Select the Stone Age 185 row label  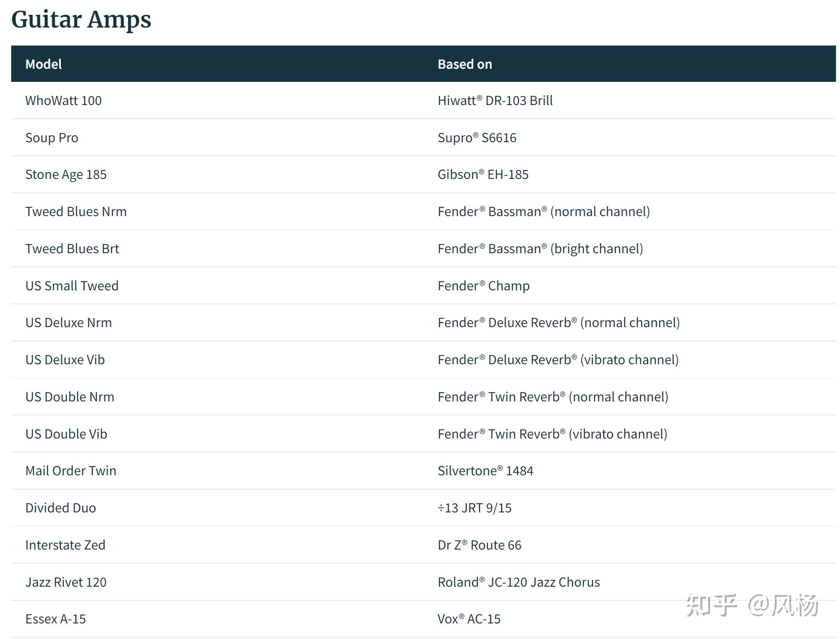pyautogui.click(x=66, y=175)
